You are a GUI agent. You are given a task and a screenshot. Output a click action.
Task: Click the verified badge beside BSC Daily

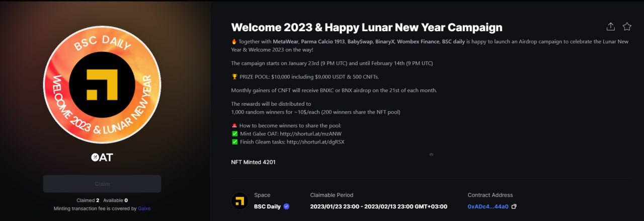[286, 206]
